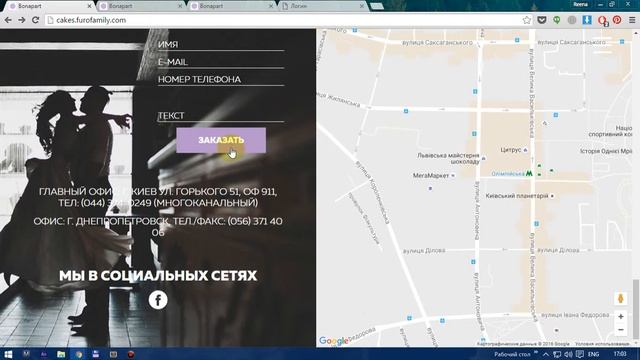Open the red Opera-style extension with badge

click(602, 20)
